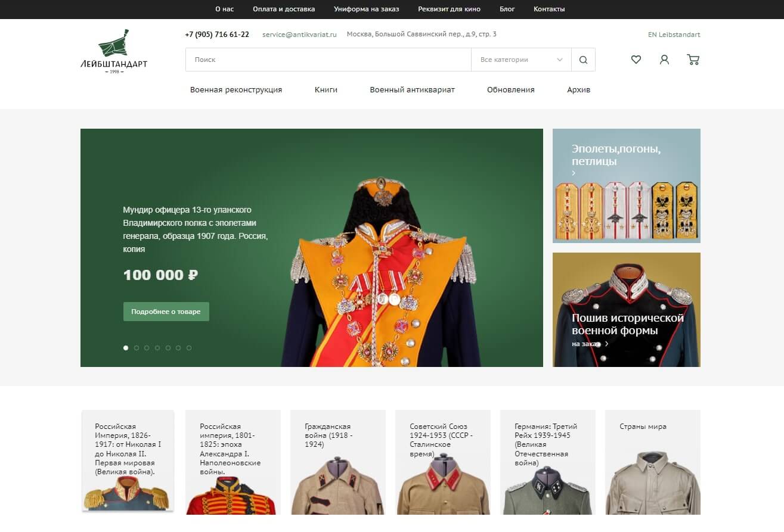Go to Обновления section
The width and height of the screenshot is (784, 532).
pyautogui.click(x=511, y=90)
